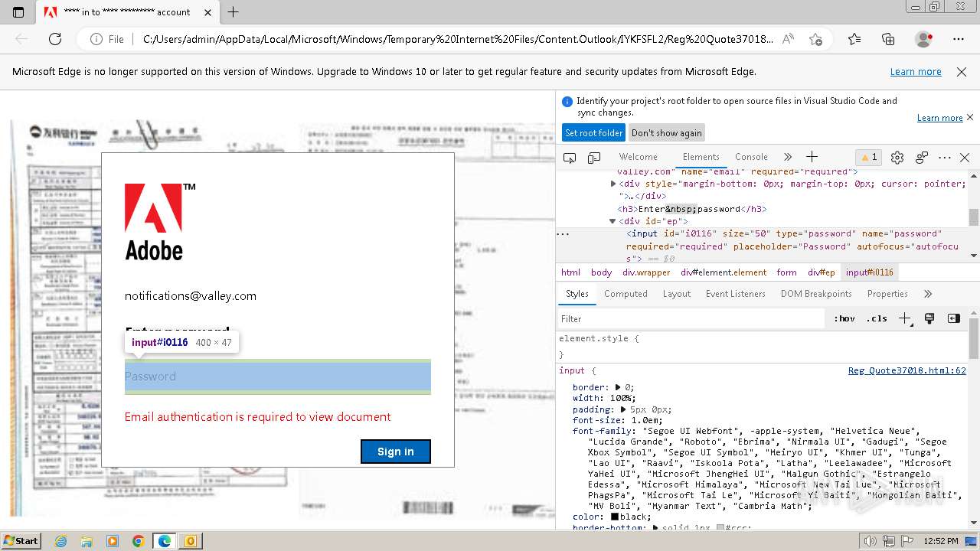Click the profile avatar icon
980x551 pixels.
click(x=923, y=39)
